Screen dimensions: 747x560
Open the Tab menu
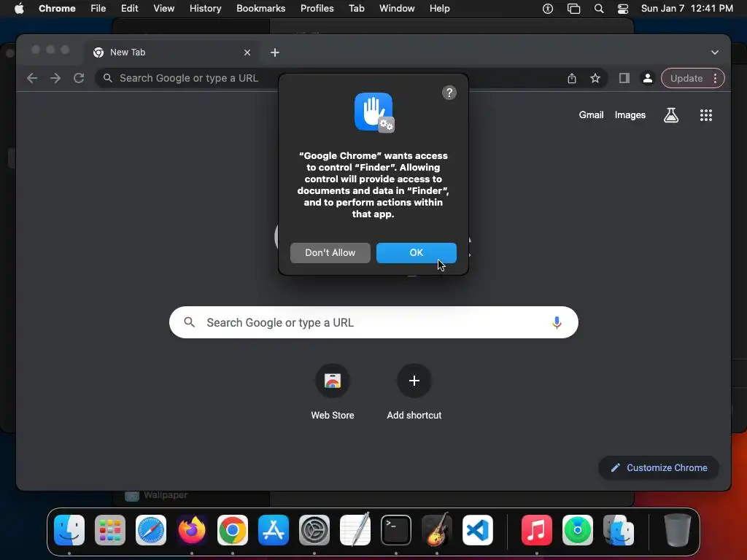(356, 8)
